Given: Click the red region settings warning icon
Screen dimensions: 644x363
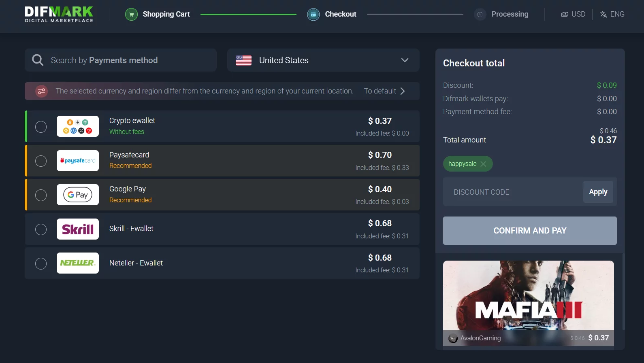Looking at the screenshot, I should [41, 91].
